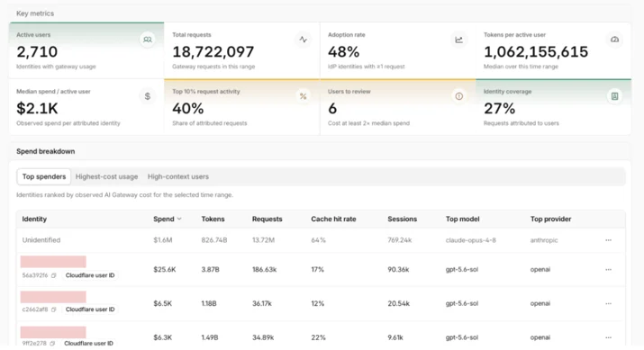644x350 pixels.
Task: Click the Total requests activity pulse icon
Action: click(x=304, y=40)
